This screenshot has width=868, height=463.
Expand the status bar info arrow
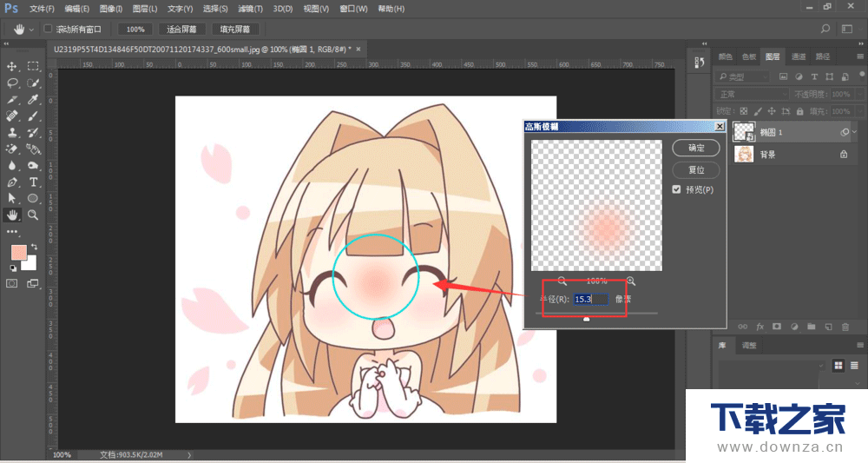(188, 454)
